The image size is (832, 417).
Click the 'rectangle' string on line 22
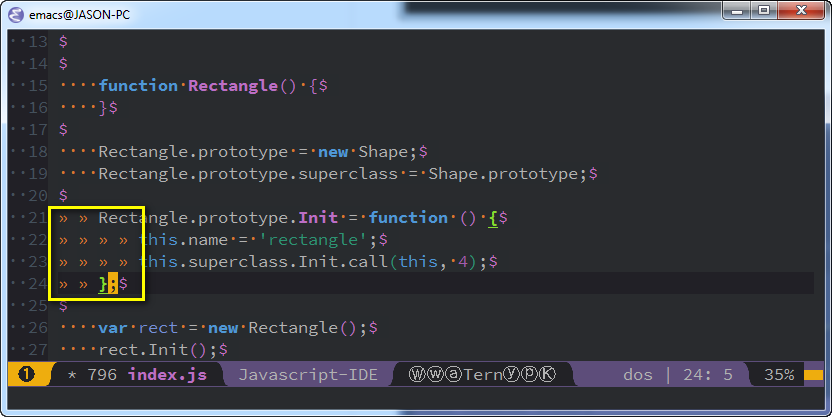click(313, 240)
